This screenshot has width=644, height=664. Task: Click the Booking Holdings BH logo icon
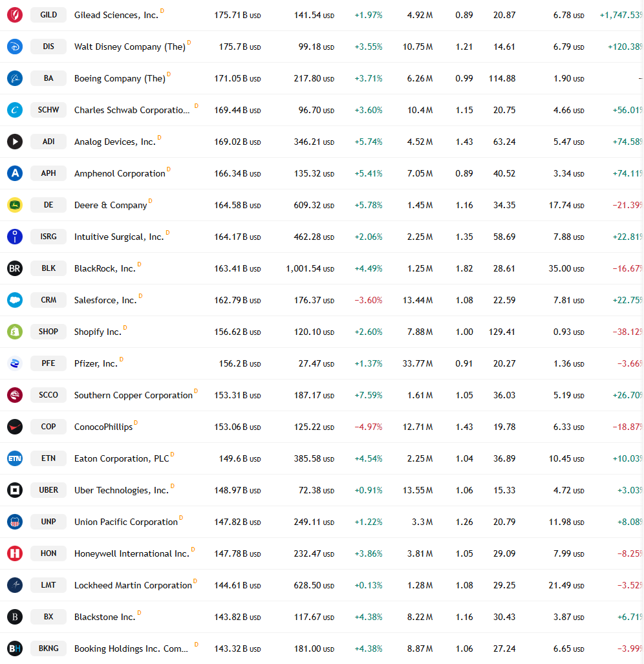coord(15,648)
